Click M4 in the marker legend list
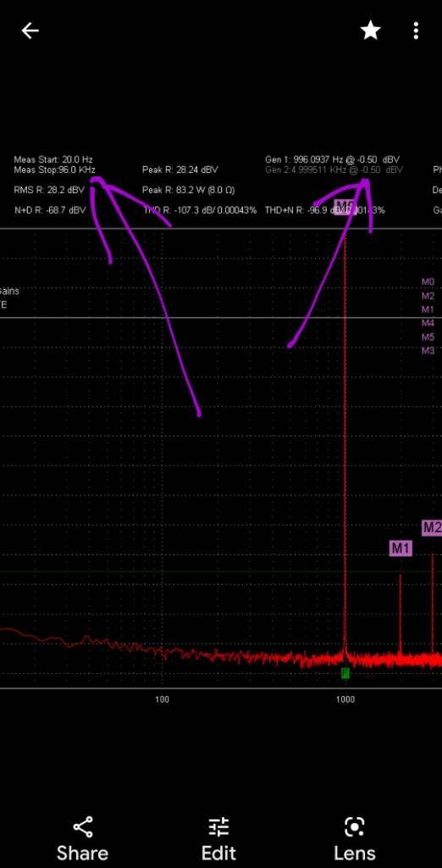 click(x=428, y=323)
